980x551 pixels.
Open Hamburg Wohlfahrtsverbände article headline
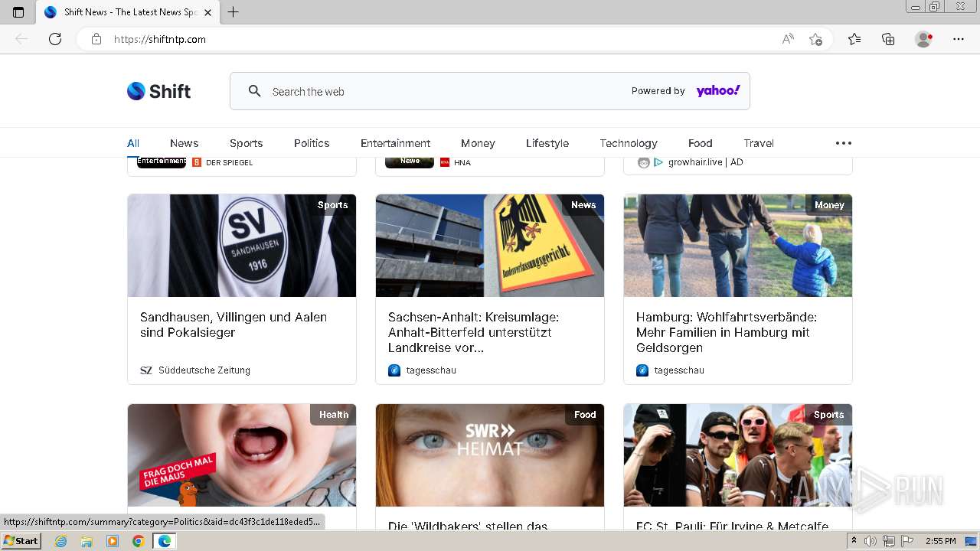[x=727, y=332]
